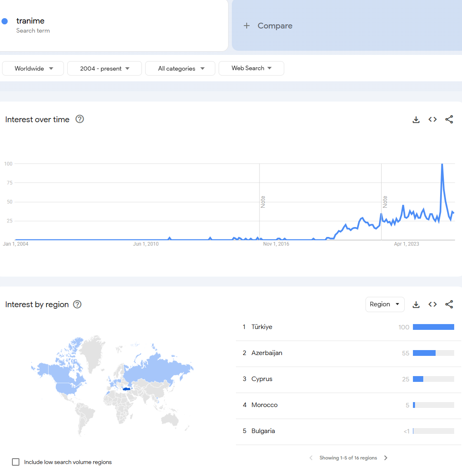The image size is (462, 476).
Task: Click the blue dot beside tranime
Action: [x=5, y=21]
